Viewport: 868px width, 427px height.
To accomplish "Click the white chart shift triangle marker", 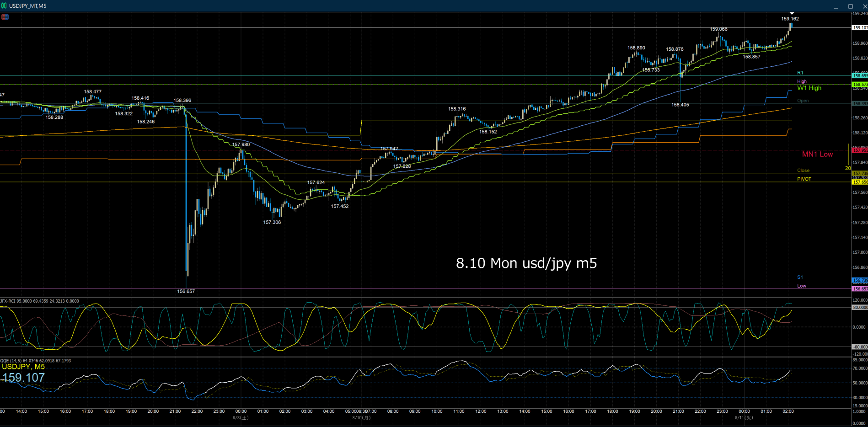I will pos(792,14).
